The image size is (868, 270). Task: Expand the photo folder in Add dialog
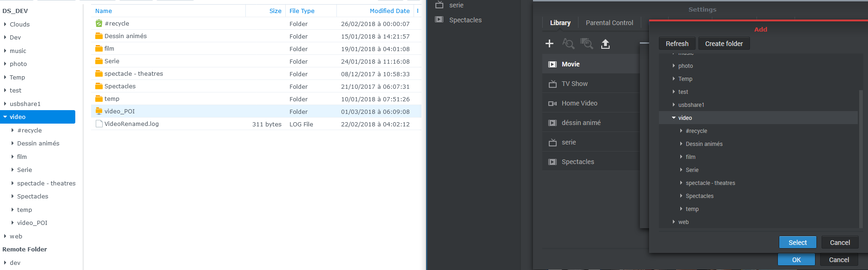pos(674,66)
